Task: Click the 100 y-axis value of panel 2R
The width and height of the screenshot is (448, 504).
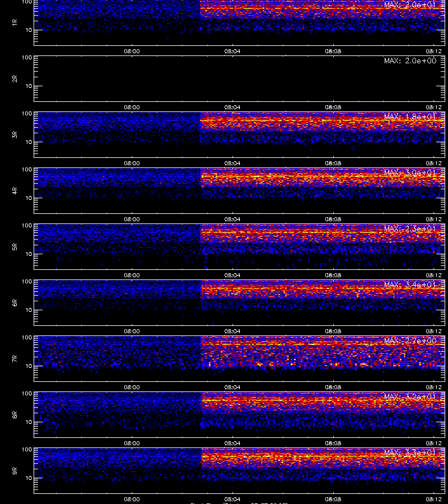Action: [27, 58]
